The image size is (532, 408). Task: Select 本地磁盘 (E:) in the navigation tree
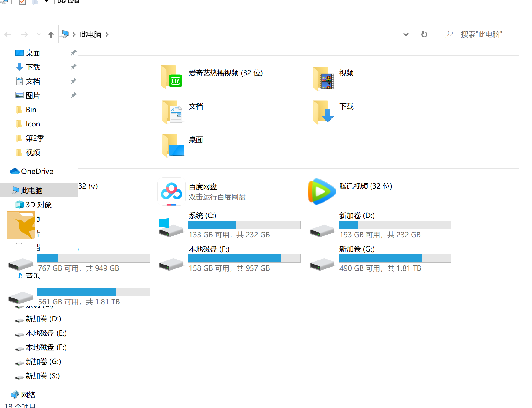(46, 333)
